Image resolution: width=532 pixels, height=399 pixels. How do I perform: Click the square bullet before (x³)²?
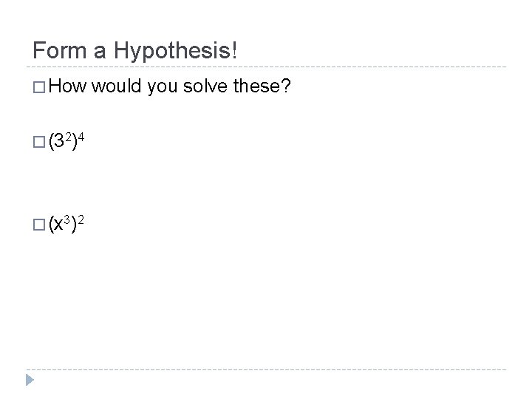click(x=38, y=222)
